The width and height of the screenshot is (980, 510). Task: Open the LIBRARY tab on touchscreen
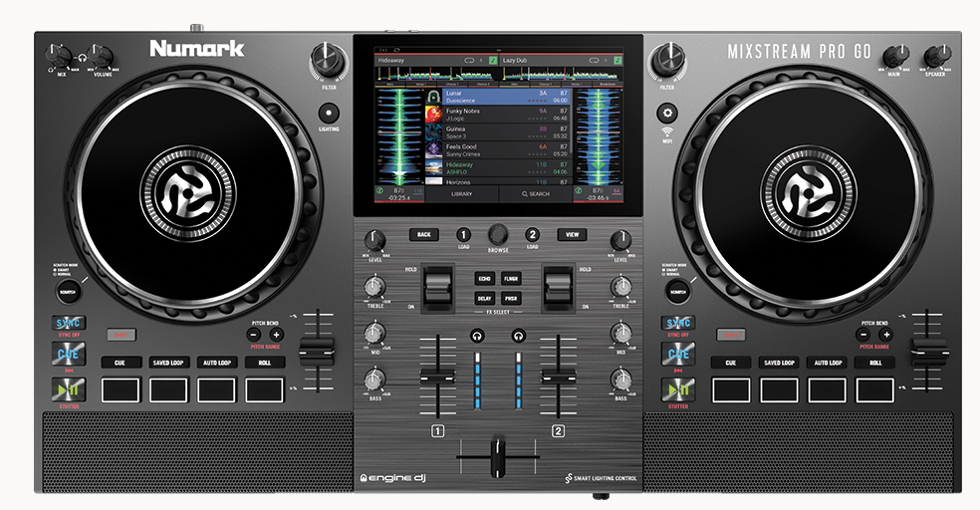[461, 194]
